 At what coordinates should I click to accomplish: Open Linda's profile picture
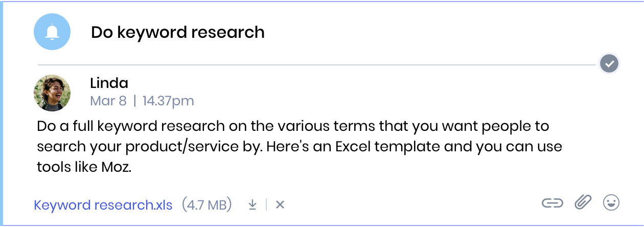(52, 93)
